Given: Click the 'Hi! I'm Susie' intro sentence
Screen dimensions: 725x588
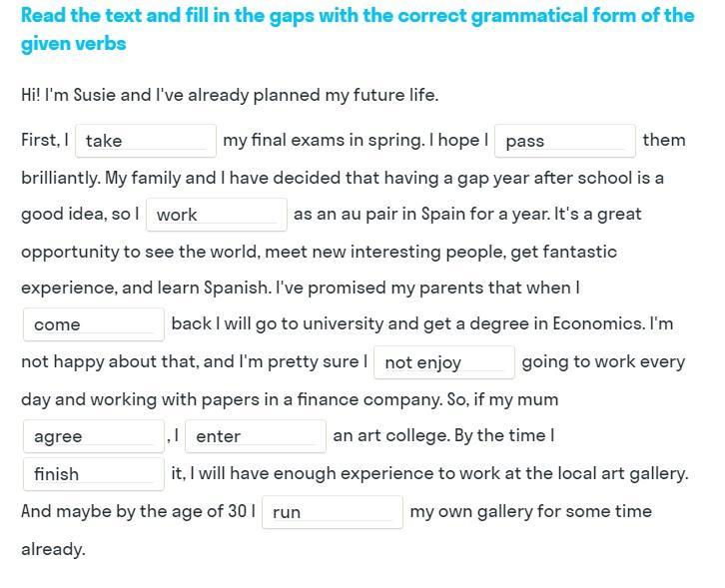Looking at the screenshot, I should click(x=230, y=95).
